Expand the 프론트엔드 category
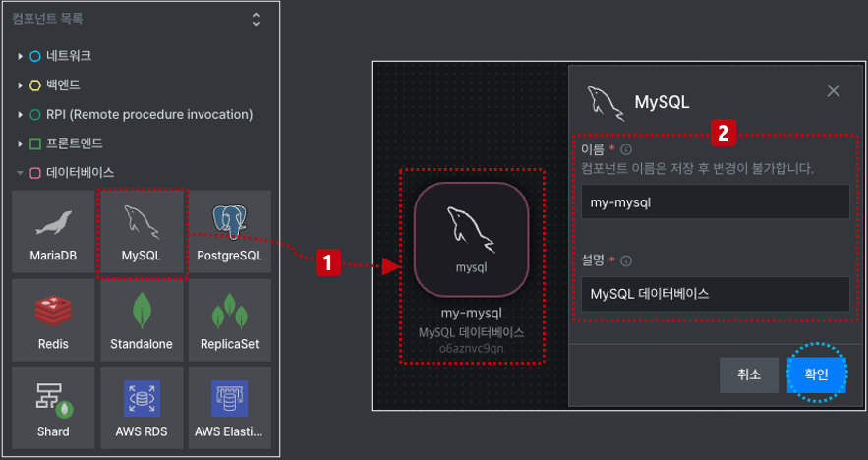The width and height of the screenshot is (868, 460). 20,144
